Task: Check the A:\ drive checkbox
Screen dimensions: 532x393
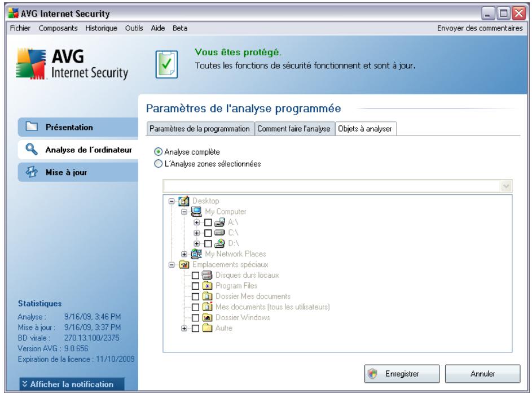Action: point(208,222)
